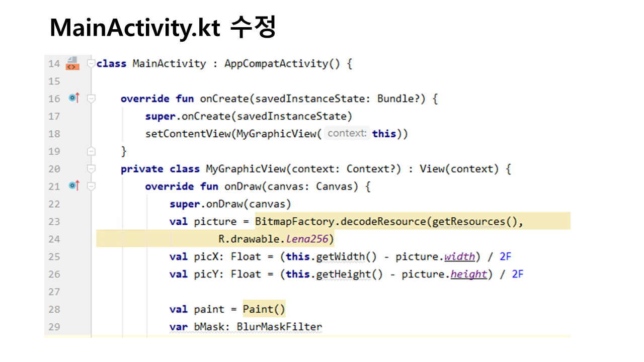Click the 'MainActivity.kt 수정' slide title
The width and height of the screenshot is (644, 362).
coord(163,28)
